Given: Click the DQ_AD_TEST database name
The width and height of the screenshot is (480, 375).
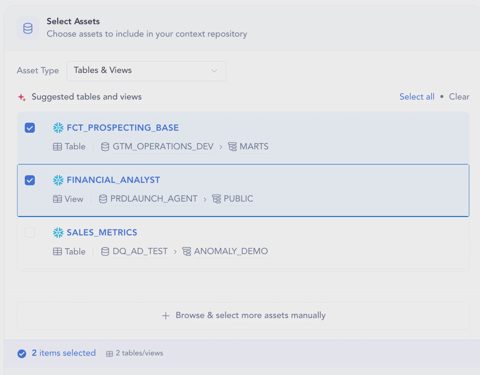Looking at the screenshot, I should 140,251.
